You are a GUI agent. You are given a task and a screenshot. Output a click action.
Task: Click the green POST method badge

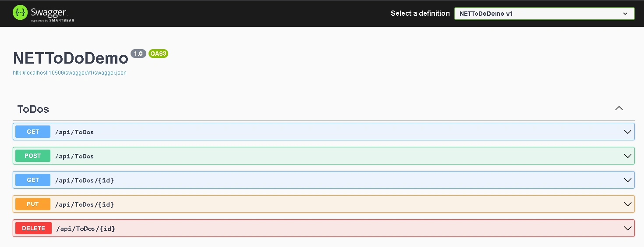click(33, 156)
